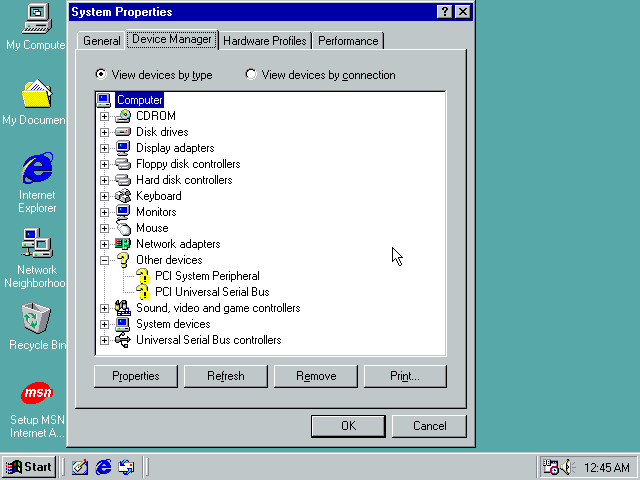Expand the Keyboard tree node
Screen dimensions: 640x480
(104, 196)
